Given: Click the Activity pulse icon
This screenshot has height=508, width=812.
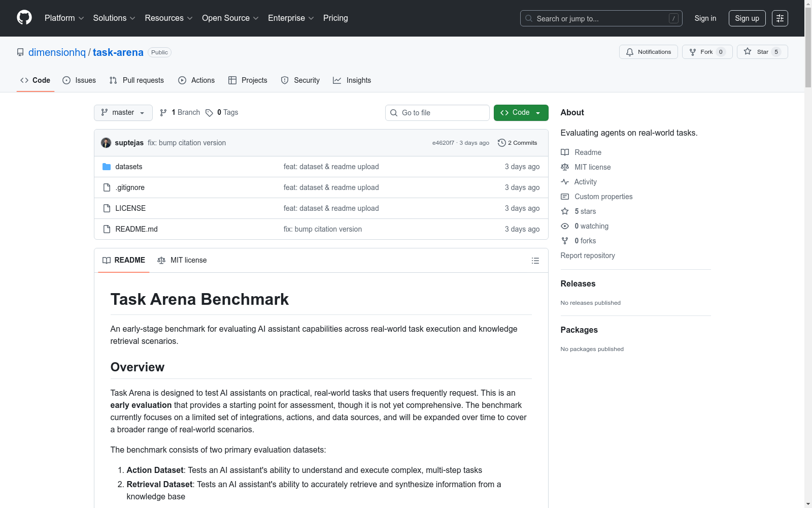Looking at the screenshot, I should (565, 182).
